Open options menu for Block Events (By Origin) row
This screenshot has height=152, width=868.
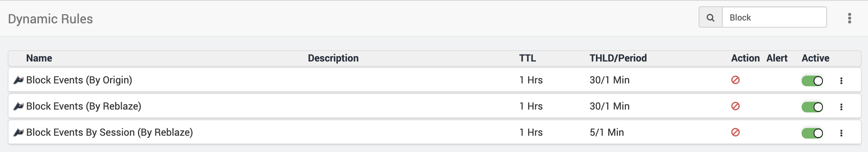[841, 81]
